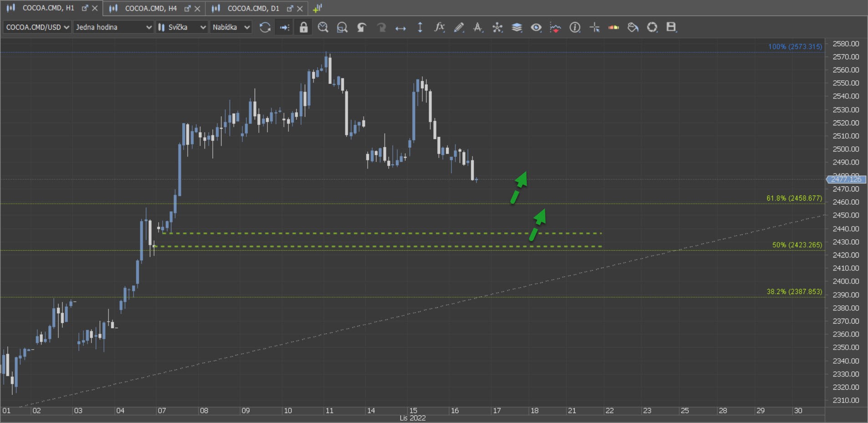Open the paint bucket theme tool

click(632, 27)
